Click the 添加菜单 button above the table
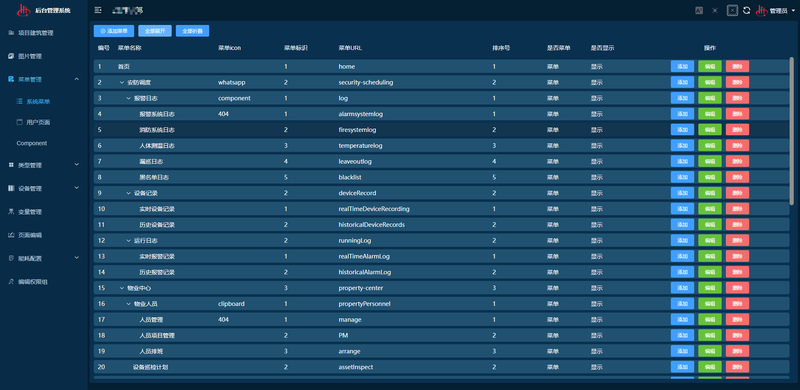Screen dimensions: 800x390 coord(114,31)
